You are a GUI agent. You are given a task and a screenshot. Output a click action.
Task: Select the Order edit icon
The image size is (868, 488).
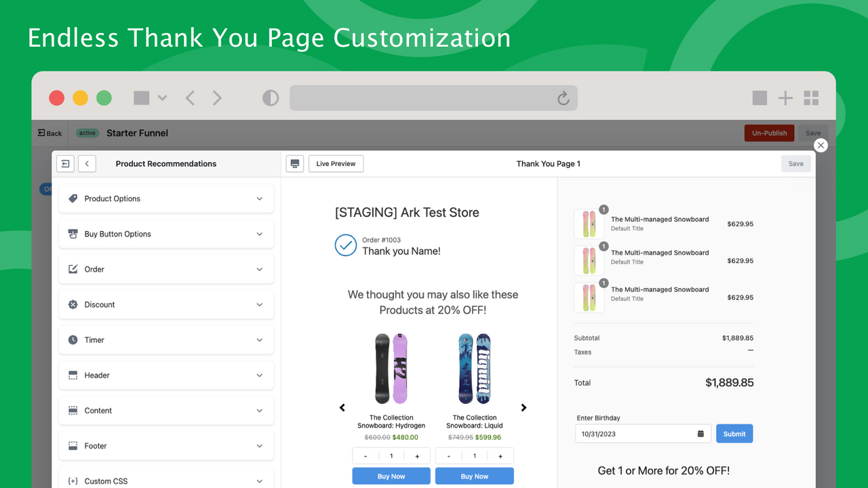tap(73, 269)
